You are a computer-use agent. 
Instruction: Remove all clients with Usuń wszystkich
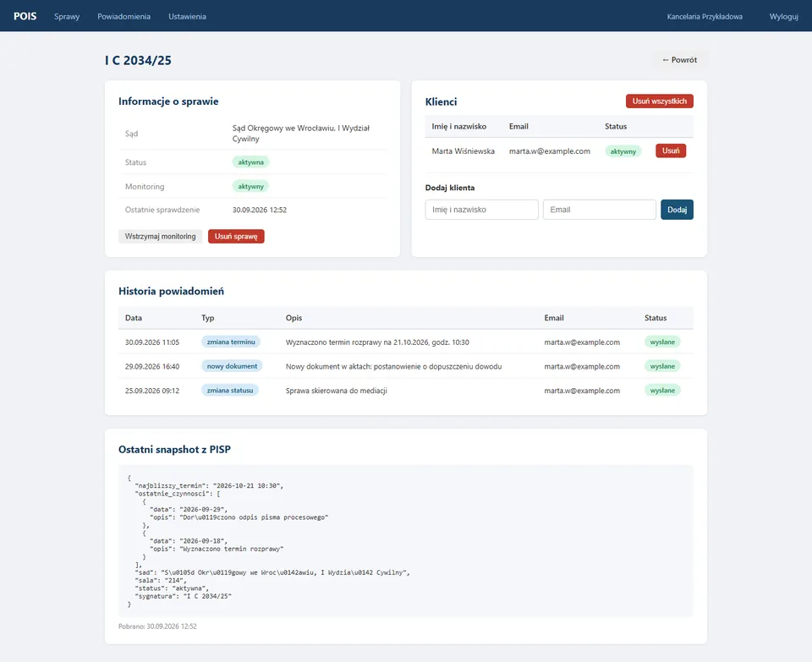point(659,101)
